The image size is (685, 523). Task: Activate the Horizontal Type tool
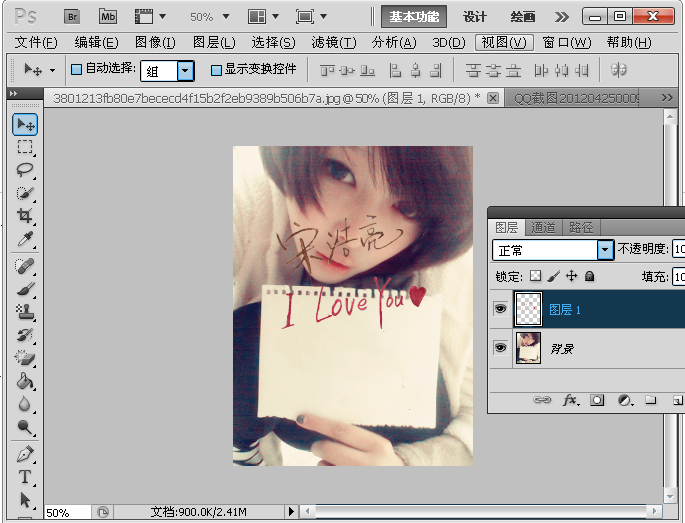pyautogui.click(x=25, y=477)
